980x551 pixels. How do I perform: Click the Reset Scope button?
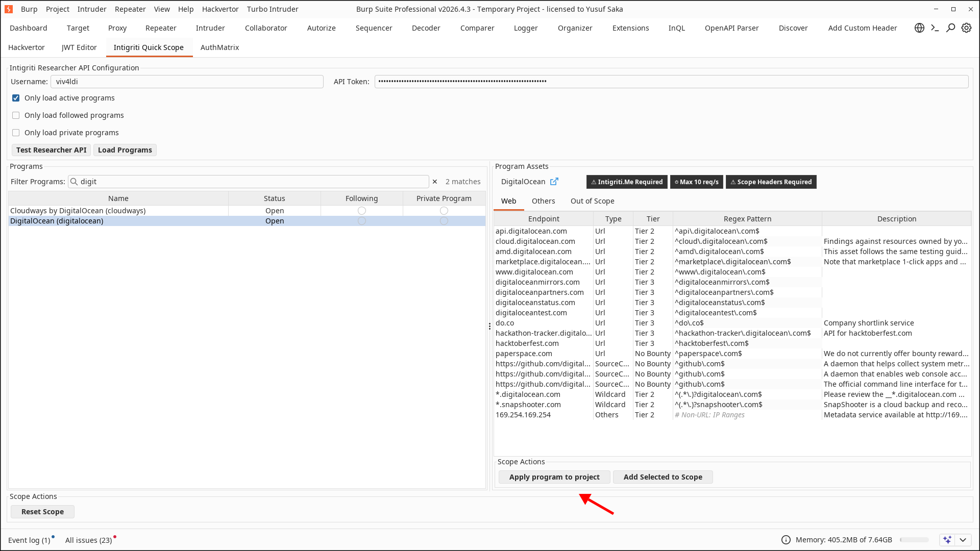click(x=42, y=512)
